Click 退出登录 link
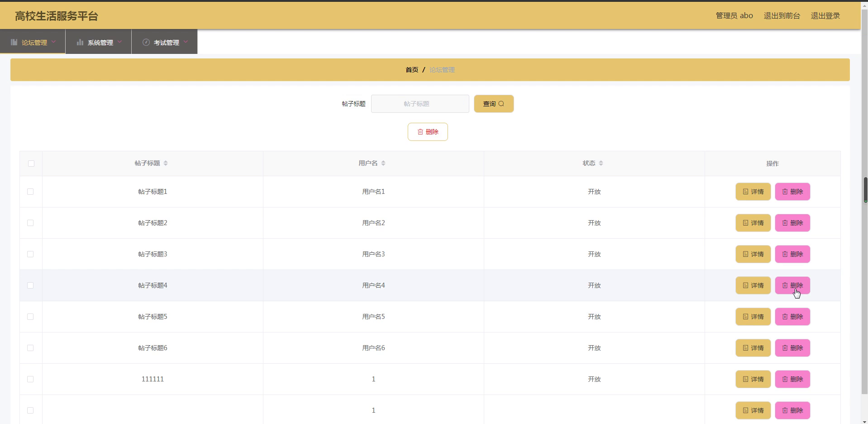Screen dimensions: 868x424 [825, 16]
